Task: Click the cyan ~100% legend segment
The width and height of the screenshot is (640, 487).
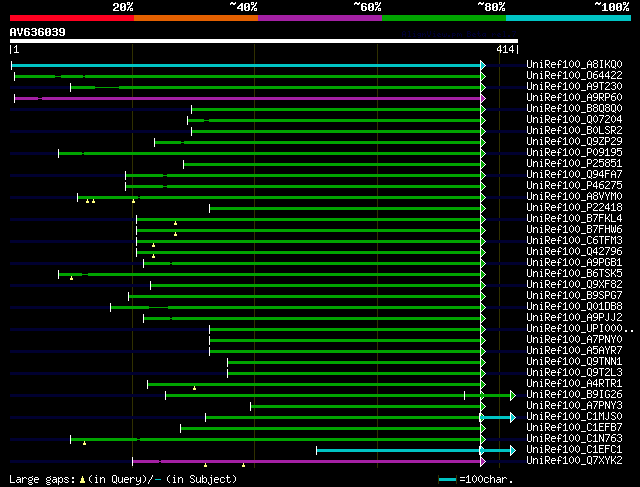Action: [x=569, y=18]
